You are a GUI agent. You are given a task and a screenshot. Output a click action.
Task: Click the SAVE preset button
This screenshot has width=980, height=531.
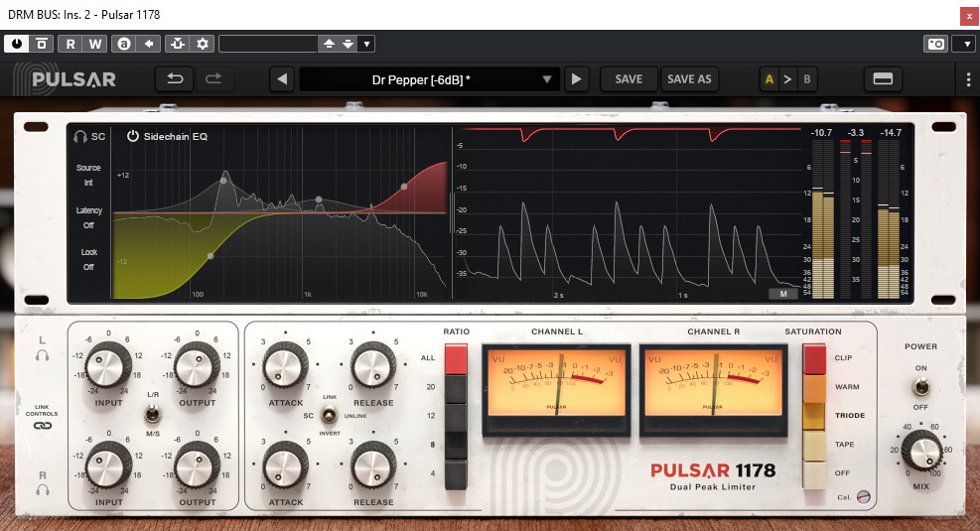[629, 79]
